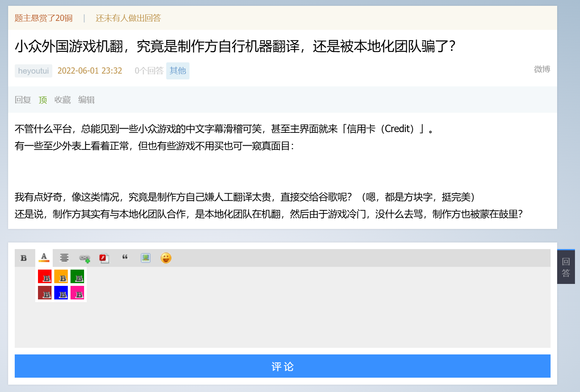
Task: Open heyoutui user profile
Action: (x=33, y=71)
